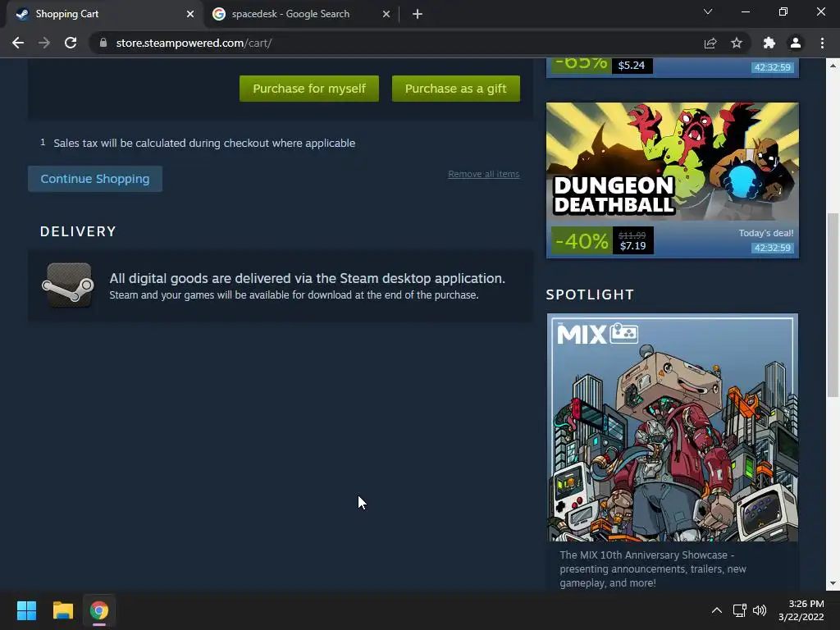Image resolution: width=840 pixels, height=630 pixels.
Task: Close the spacedesk Google Search tab
Action: coord(386,14)
